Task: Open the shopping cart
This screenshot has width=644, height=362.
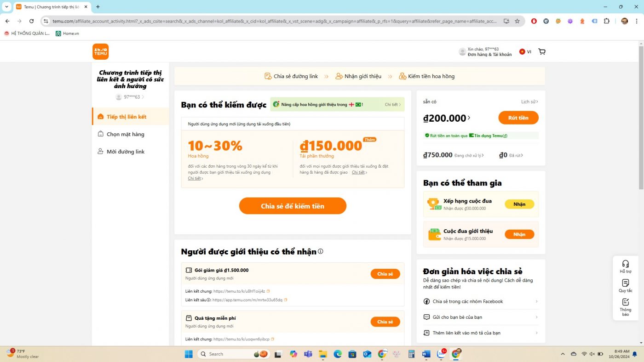Action: (541, 52)
